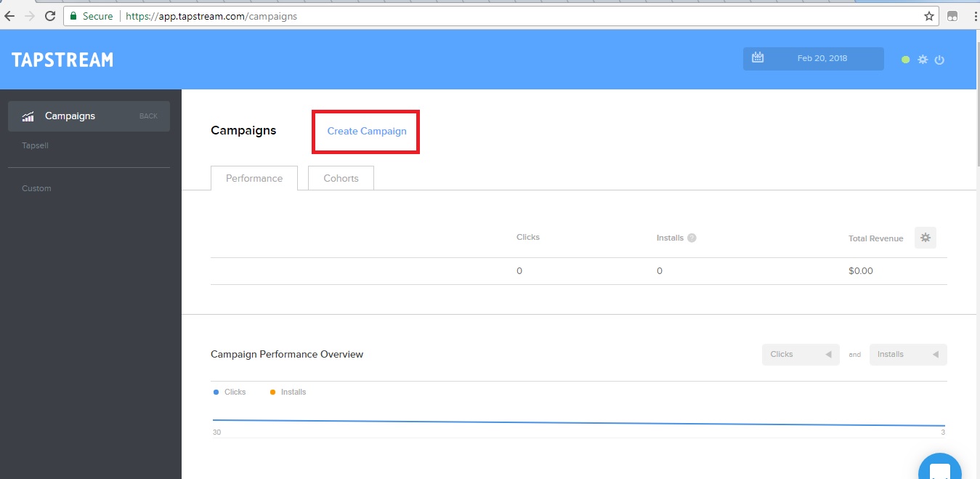
Task: Bookmark the page with star icon
Action: point(929,16)
